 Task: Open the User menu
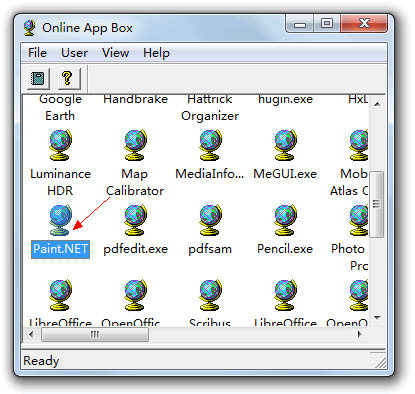(x=74, y=53)
